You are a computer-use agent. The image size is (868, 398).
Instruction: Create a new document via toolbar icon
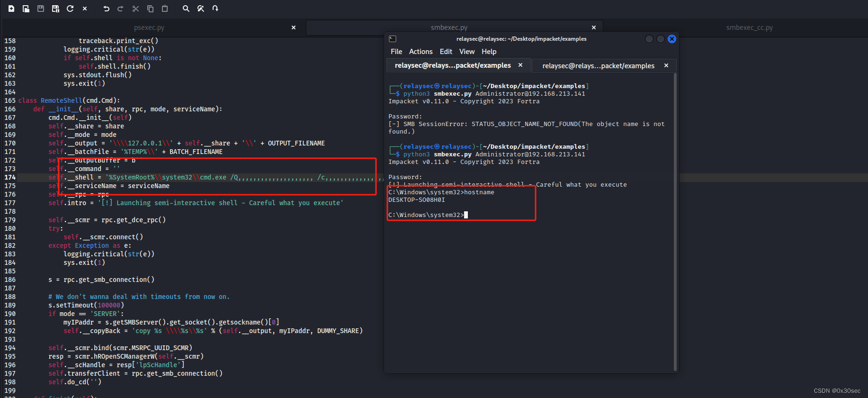pos(11,9)
